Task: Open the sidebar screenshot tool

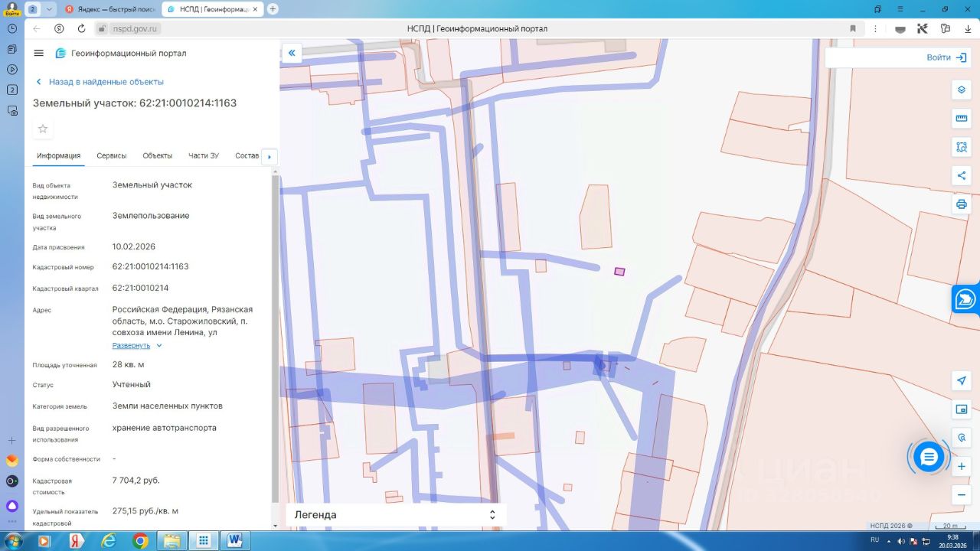Action: [x=12, y=110]
